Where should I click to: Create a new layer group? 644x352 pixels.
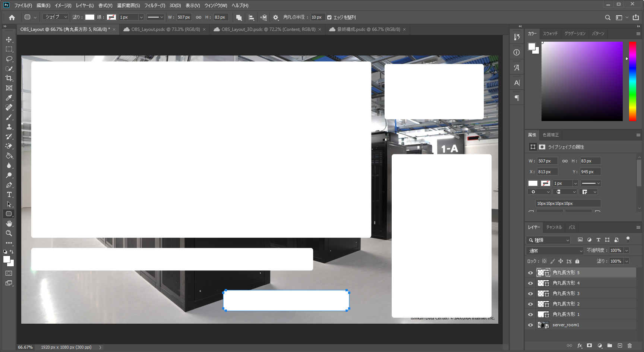pos(610,346)
